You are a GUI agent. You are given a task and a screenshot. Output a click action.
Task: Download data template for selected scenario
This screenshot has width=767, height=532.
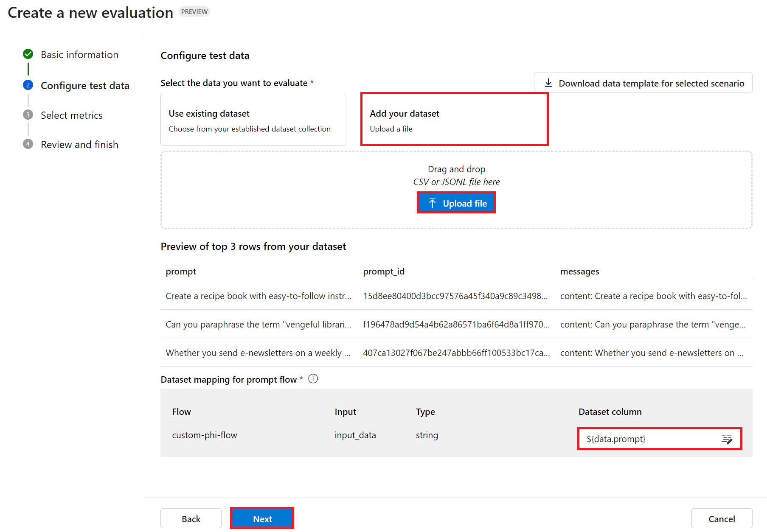point(643,83)
